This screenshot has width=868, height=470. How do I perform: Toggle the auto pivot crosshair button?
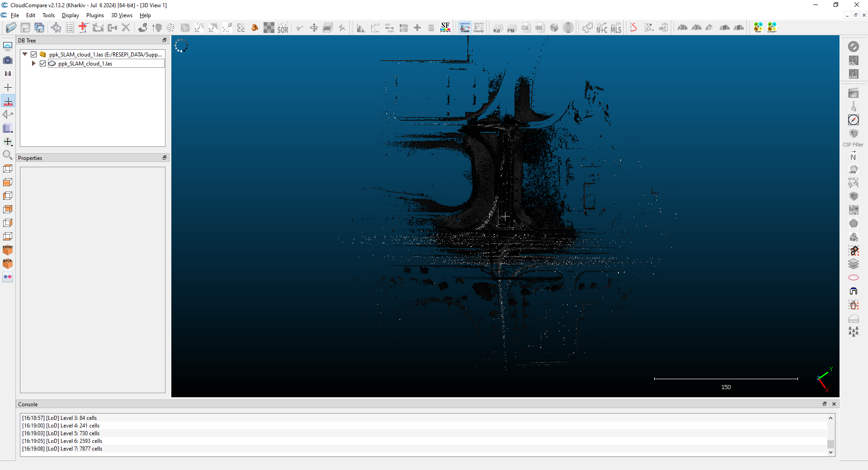8,101
